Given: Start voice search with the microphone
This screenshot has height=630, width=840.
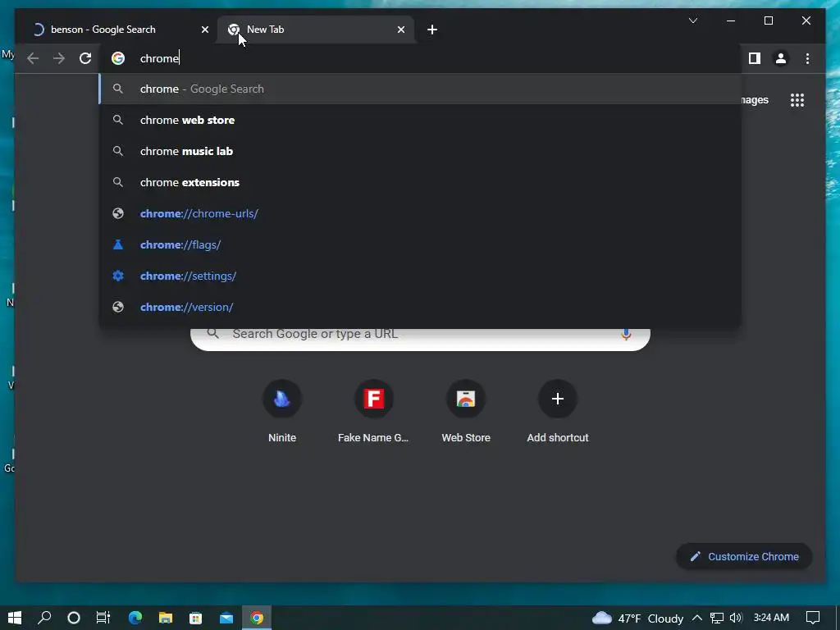Looking at the screenshot, I should 626,335.
